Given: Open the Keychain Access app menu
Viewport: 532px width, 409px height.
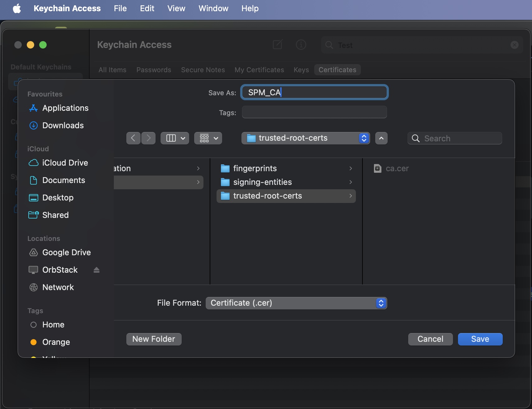Looking at the screenshot, I should pyautogui.click(x=67, y=8).
